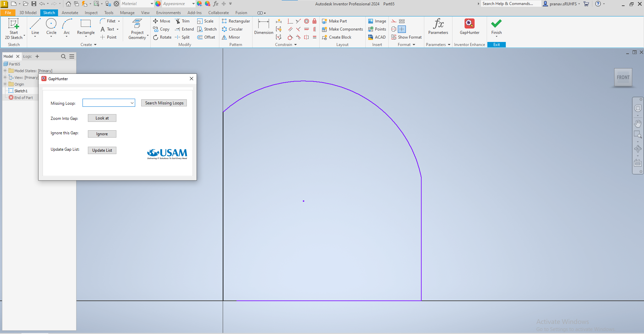Select the Line sketch tool
This screenshot has width=644, height=334.
click(x=35, y=27)
